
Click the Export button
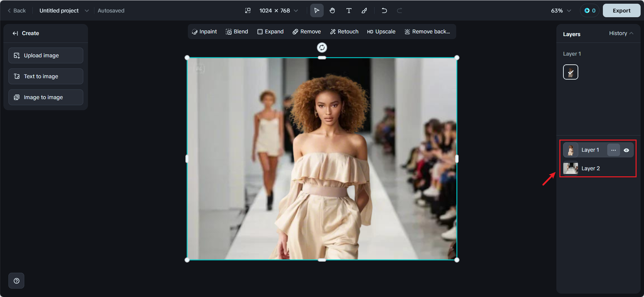click(621, 11)
